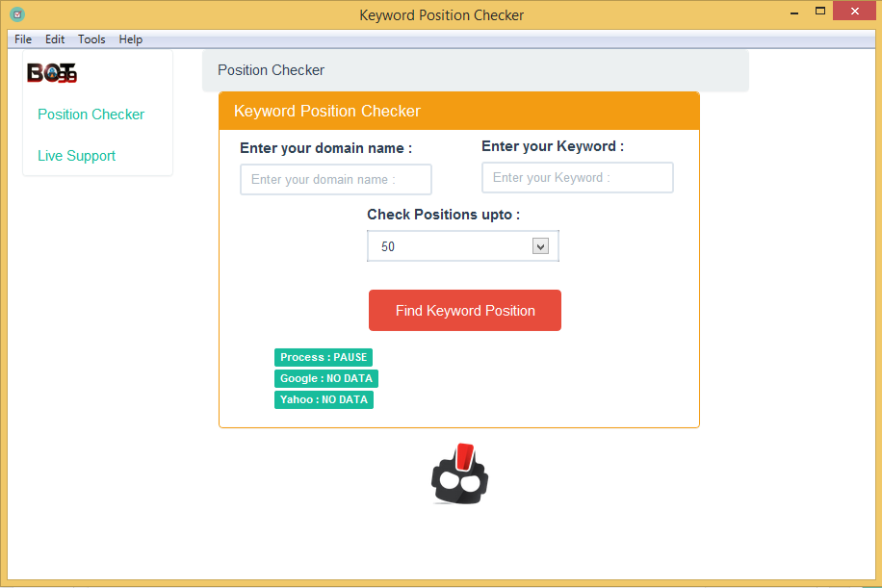Open the positions combo box showing 50
Image resolution: width=882 pixels, height=588 pixels.
click(462, 246)
